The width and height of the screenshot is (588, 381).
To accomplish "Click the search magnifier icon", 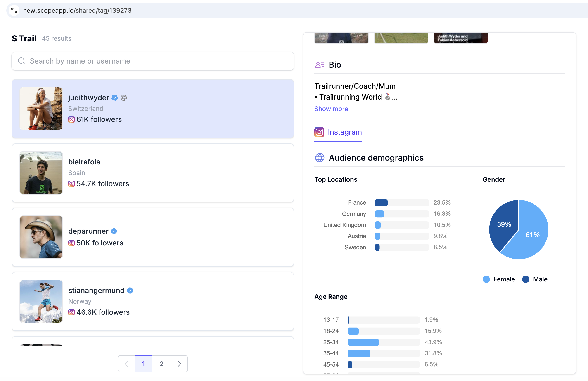I will coord(22,61).
